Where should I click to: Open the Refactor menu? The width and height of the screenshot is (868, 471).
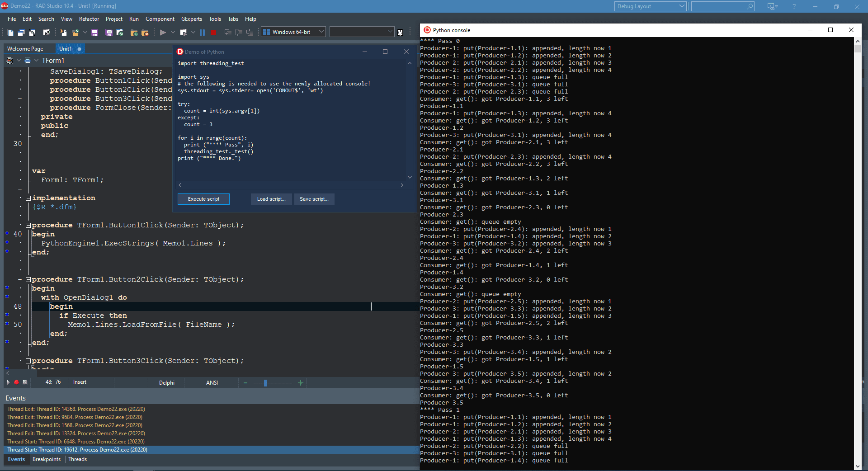pos(89,19)
